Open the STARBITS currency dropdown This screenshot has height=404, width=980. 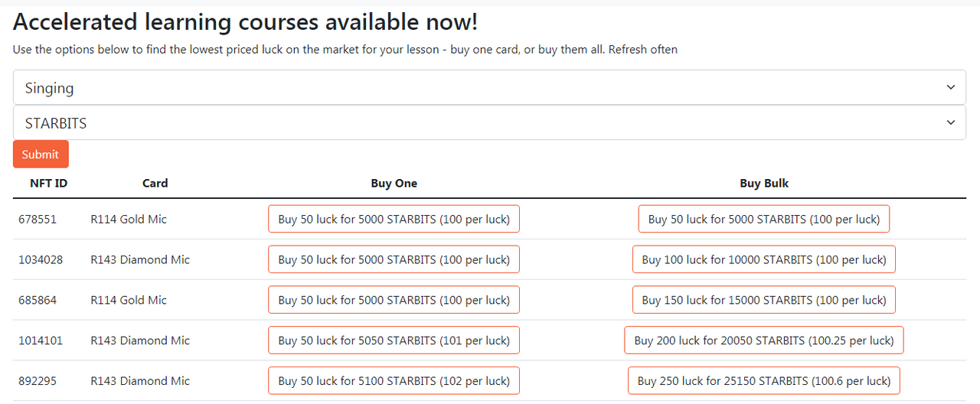(489, 122)
